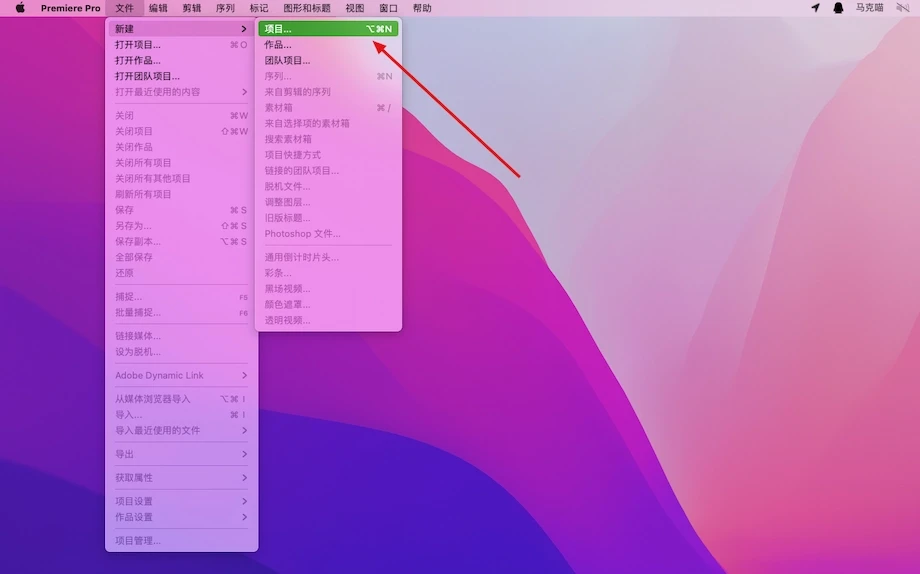Click the location services arrow icon
The width and height of the screenshot is (920, 574).
tap(815, 8)
